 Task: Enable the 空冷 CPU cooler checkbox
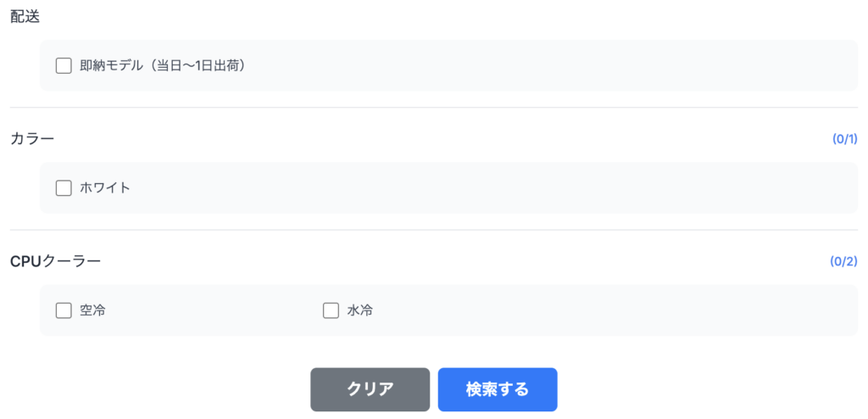(64, 310)
